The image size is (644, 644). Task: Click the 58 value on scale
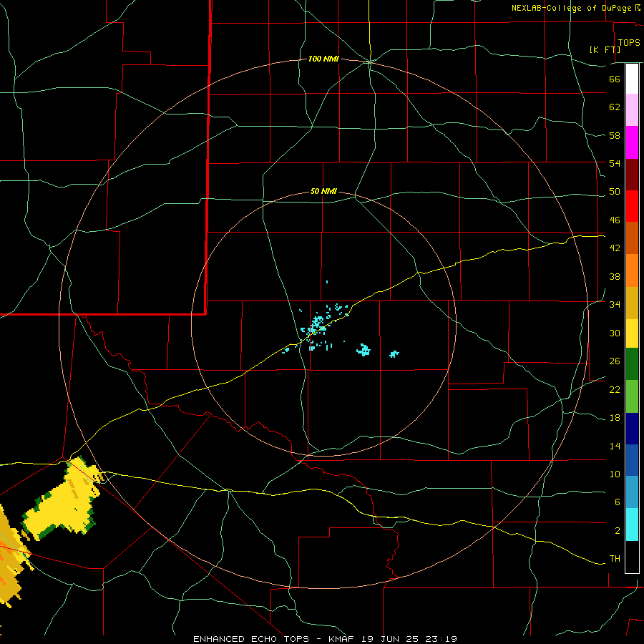click(x=615, y=135)
